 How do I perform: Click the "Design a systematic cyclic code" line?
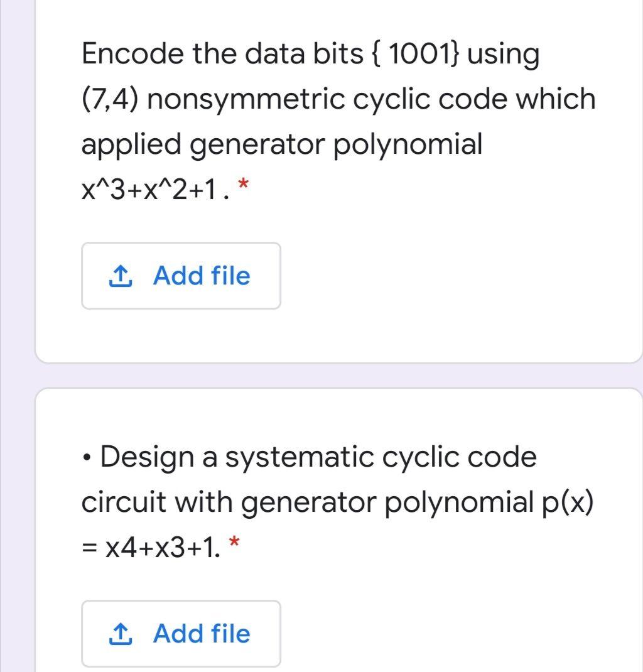click(x=318, y=458)
